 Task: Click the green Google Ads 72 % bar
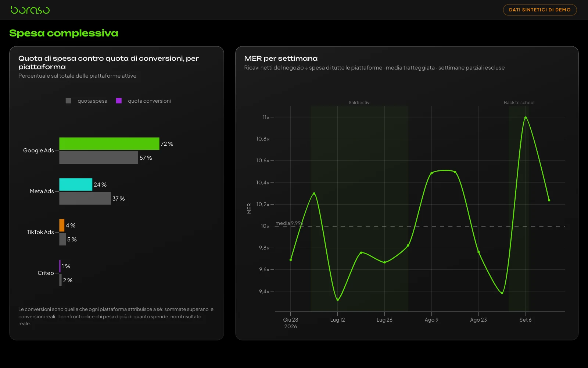tap(109, 144)
